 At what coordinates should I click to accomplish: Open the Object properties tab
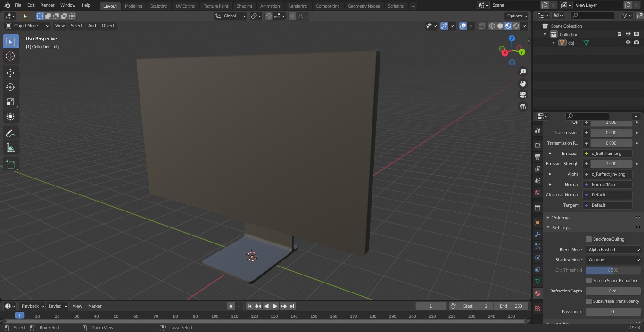pyautogui.click(x=537, y=222)
